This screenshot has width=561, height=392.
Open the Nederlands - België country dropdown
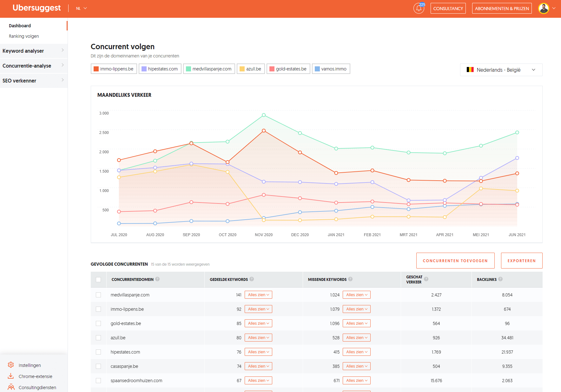pos(501,70)
